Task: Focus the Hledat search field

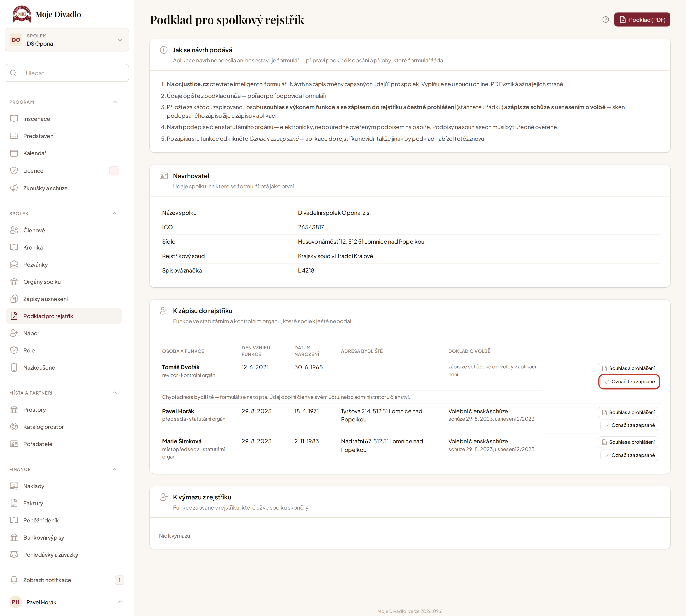Action: point(67,73)
